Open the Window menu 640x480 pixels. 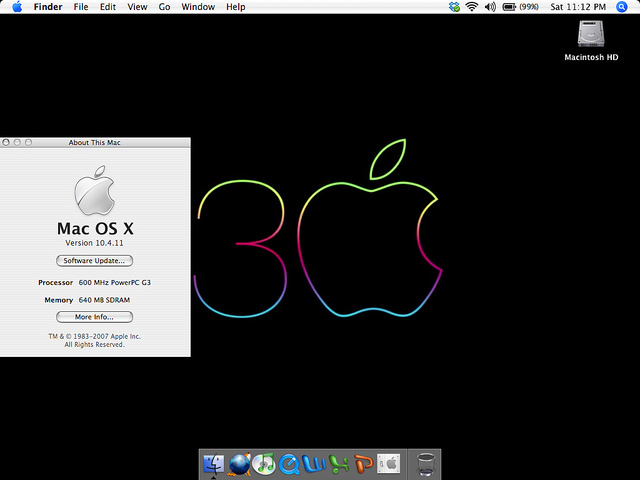tap(198, 7)
